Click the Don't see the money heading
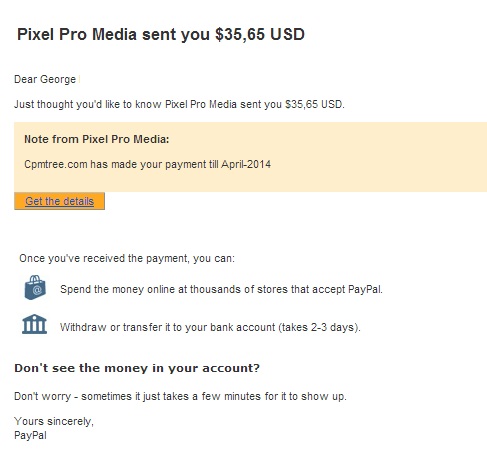 [137, 368]
